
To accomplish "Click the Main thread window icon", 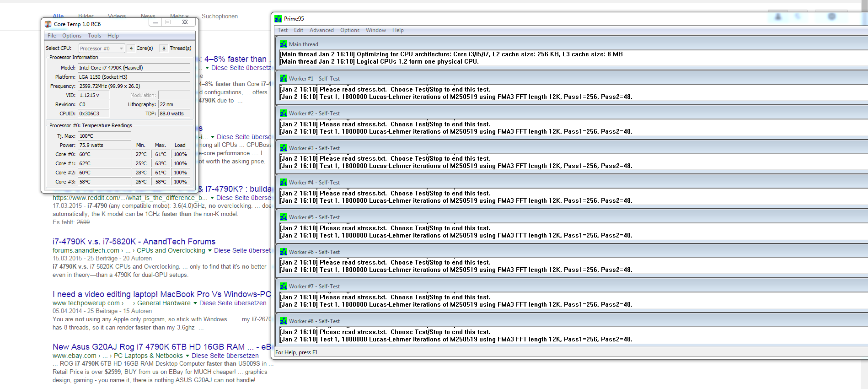I will 284,44.
